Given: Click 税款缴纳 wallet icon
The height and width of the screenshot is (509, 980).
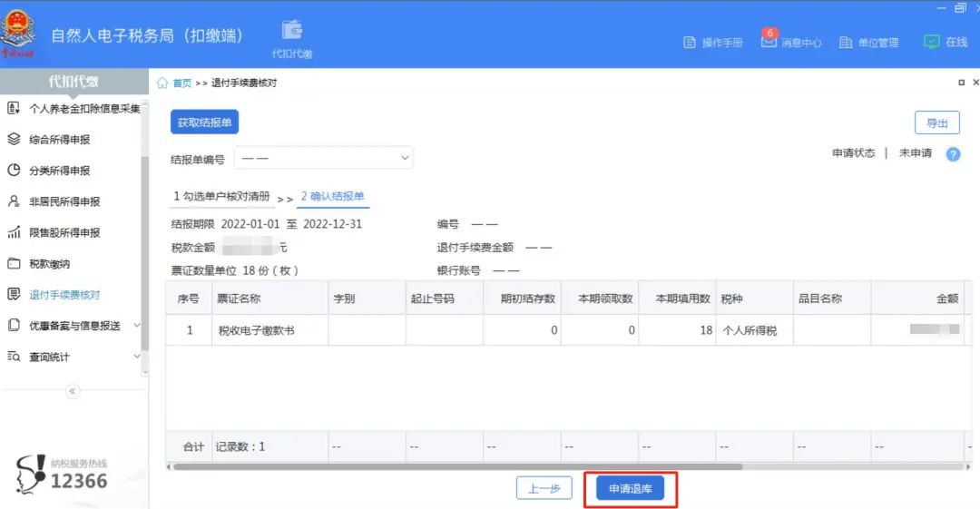Looking at the screenshot, I should [13, 263].
